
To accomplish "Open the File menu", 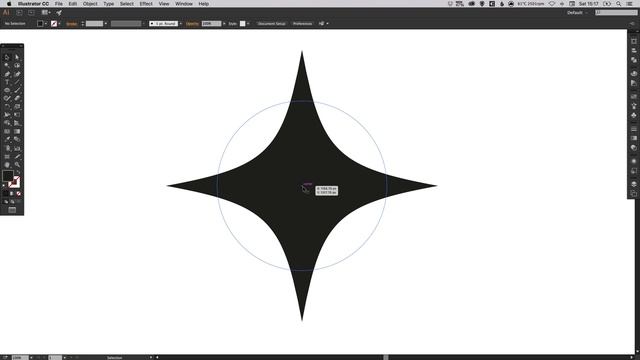I will click(x=59, y=4).
